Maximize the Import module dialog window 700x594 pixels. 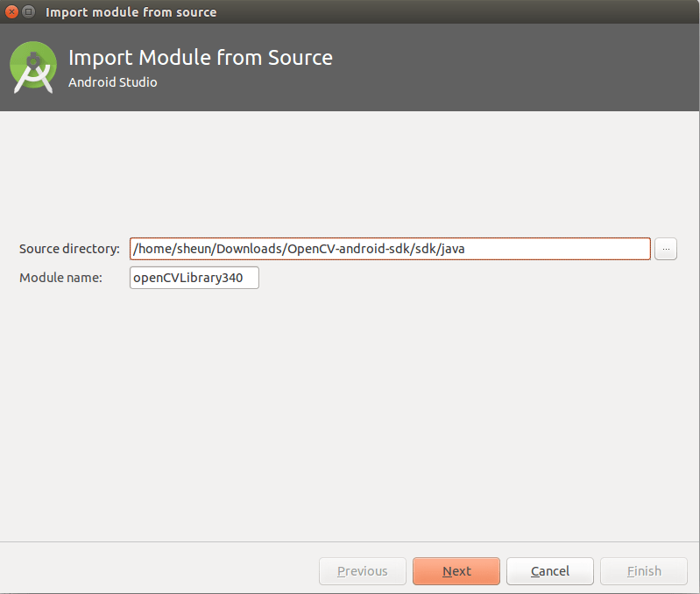coord(29,12)
